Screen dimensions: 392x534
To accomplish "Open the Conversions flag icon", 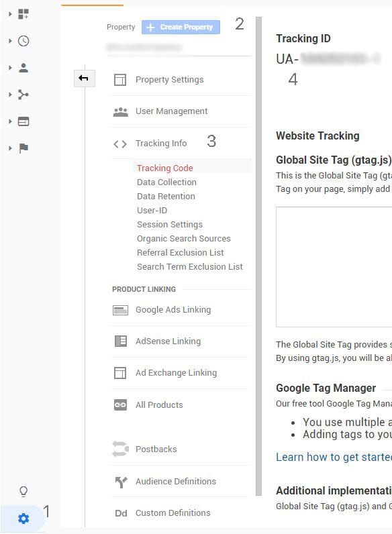I will (x=23, y=148).
